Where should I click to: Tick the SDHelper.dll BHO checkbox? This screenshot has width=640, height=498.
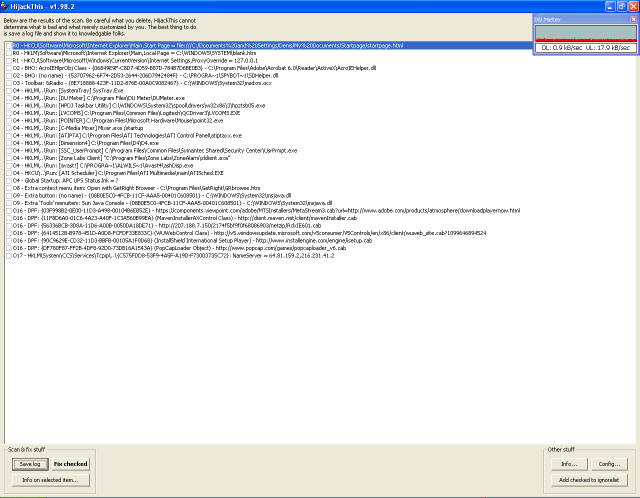click(9, 76)
